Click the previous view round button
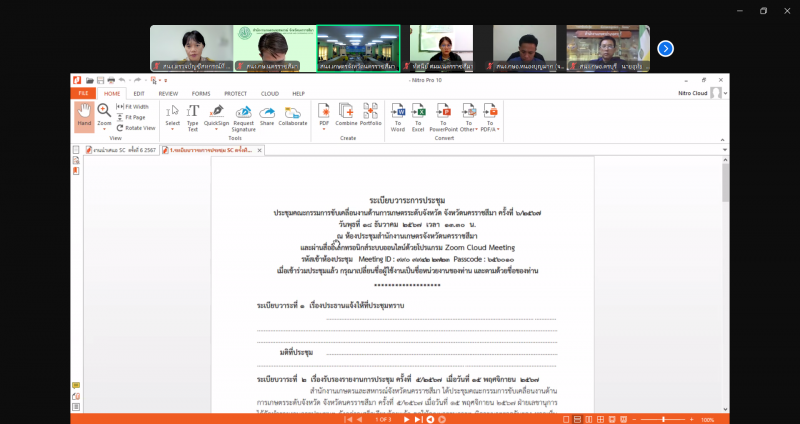Viewport: 800px width, 424px height. 430,419
